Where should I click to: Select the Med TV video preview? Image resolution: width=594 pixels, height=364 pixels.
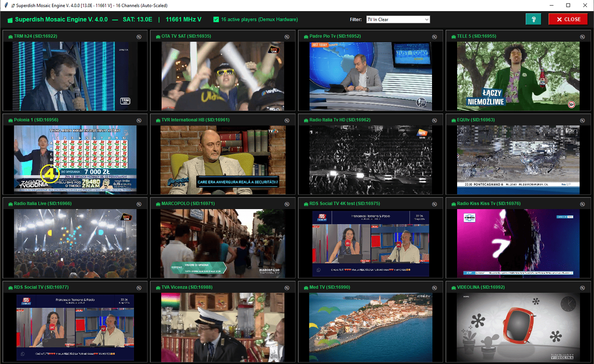[x=371, y=327]
